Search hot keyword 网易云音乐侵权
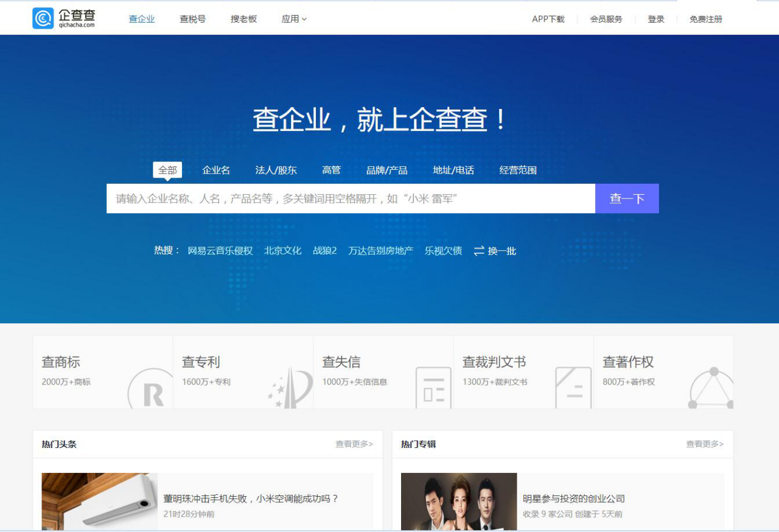 220,251
